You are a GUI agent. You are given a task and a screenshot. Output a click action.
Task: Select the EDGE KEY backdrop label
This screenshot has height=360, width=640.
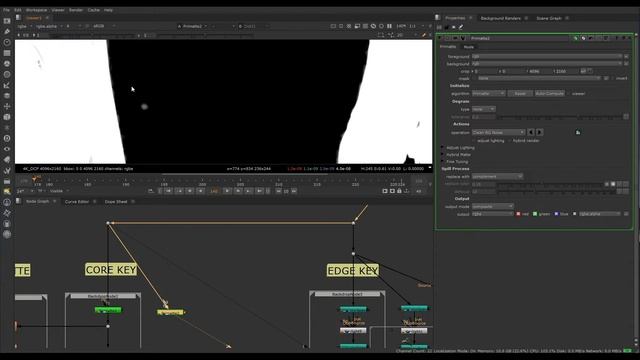click(x=353, y=271)
